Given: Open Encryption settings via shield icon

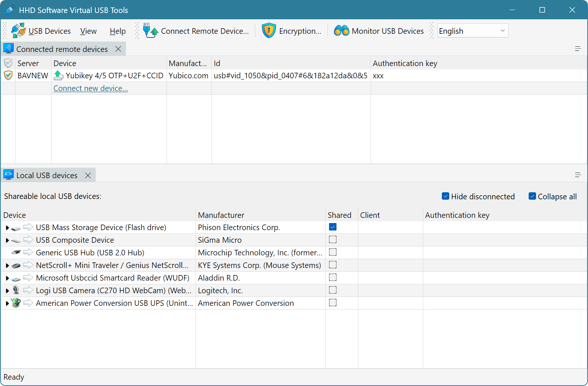Looking at the screenshot, I should point(269,31).
